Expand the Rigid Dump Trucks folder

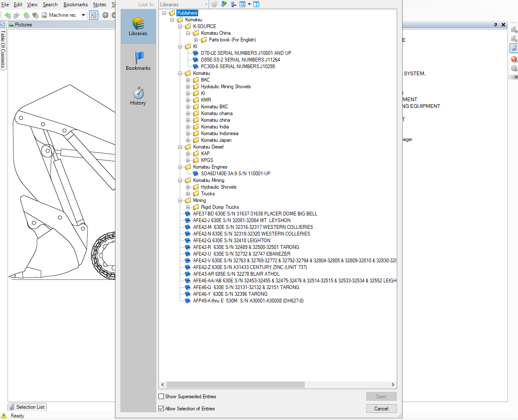[188, 207]
